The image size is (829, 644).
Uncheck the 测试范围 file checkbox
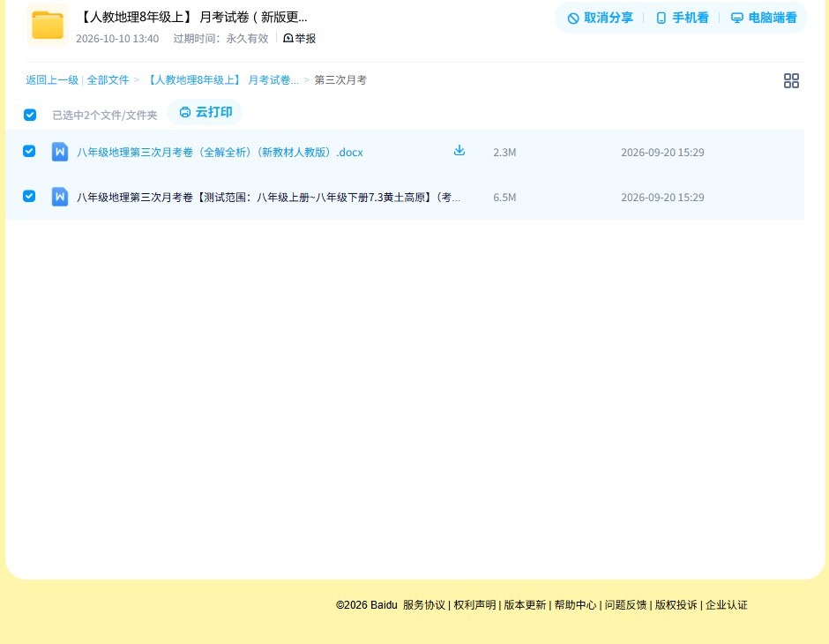click(29, 196)
